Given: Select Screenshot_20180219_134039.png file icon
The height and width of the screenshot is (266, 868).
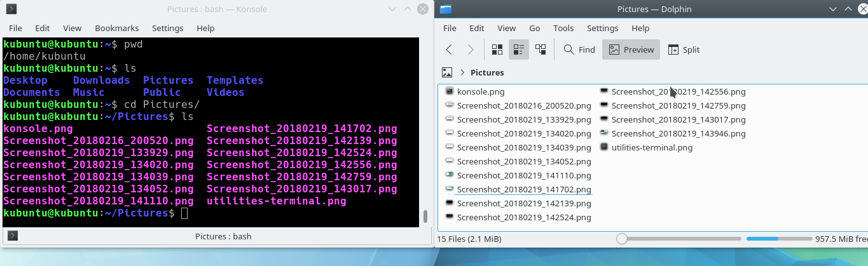Looking at the screenshot, I should [450, 147].
